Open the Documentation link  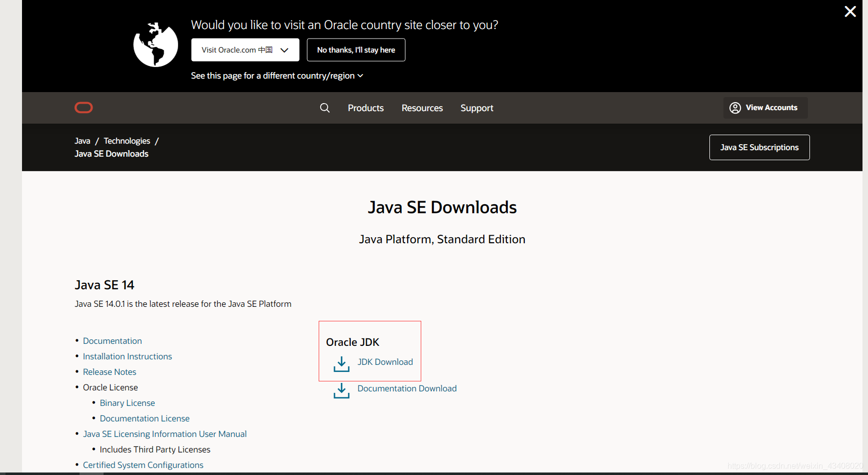coord(113,341)
